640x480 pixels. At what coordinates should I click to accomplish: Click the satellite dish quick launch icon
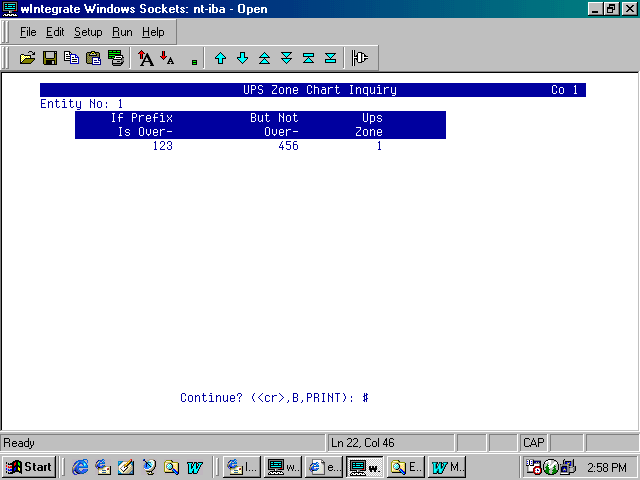[x=149, y=467]
